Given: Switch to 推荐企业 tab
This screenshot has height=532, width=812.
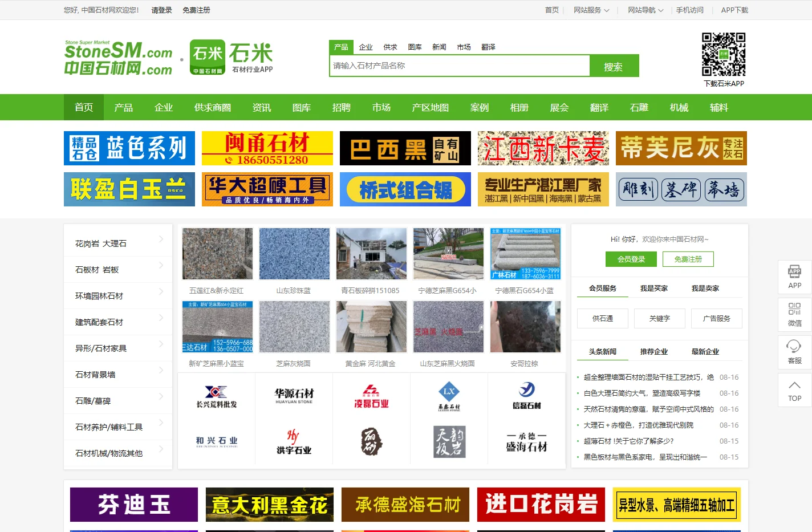Looking at the screenshot, I should (x=654, y=352).
